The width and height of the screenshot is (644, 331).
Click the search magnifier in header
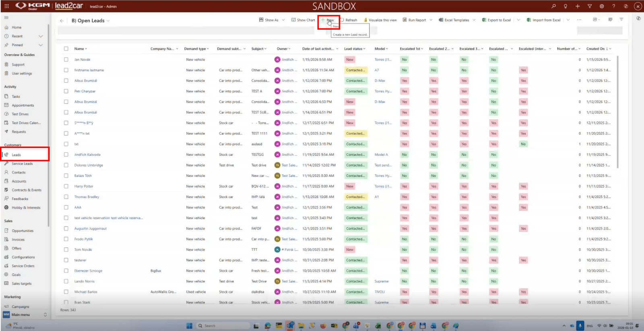pos(553,6)
